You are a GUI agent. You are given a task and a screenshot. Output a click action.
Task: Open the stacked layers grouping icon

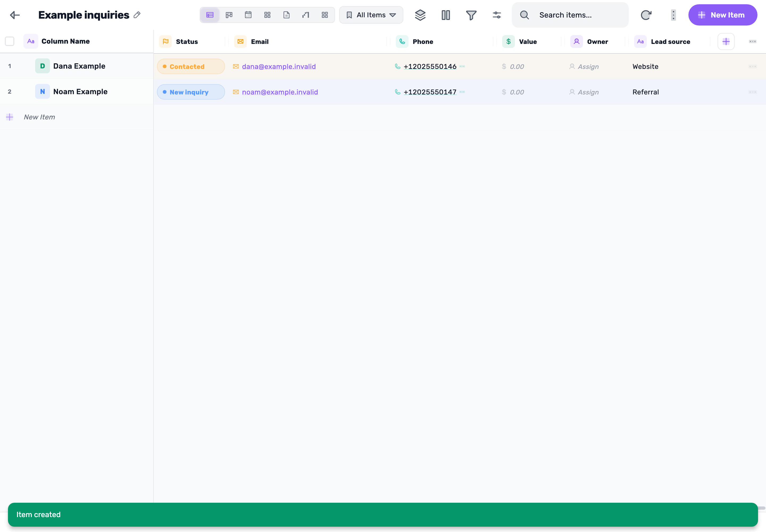420,15
